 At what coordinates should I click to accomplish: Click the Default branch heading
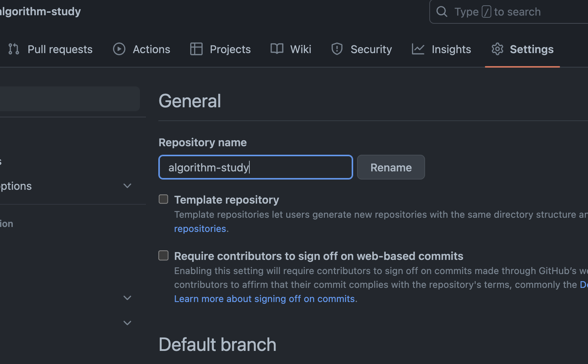[217, 345]
